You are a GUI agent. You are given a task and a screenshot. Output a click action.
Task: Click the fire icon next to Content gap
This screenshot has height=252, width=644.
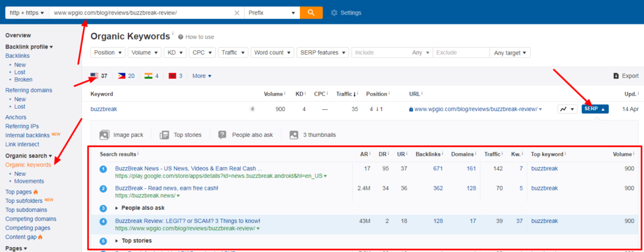coord(40,237)
